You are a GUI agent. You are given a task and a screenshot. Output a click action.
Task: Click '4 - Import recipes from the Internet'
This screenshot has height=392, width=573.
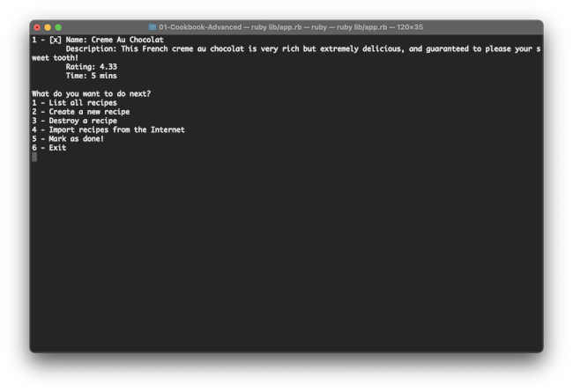click(108, 129)
